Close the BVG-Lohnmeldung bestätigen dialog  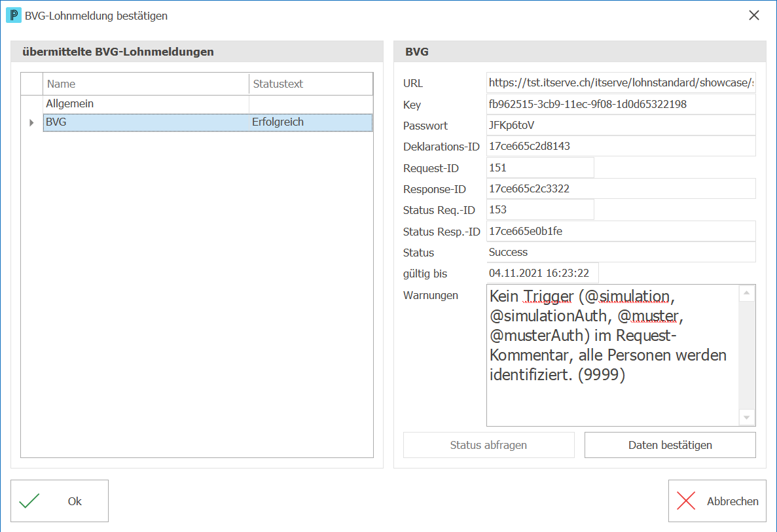tap(753, 15)
